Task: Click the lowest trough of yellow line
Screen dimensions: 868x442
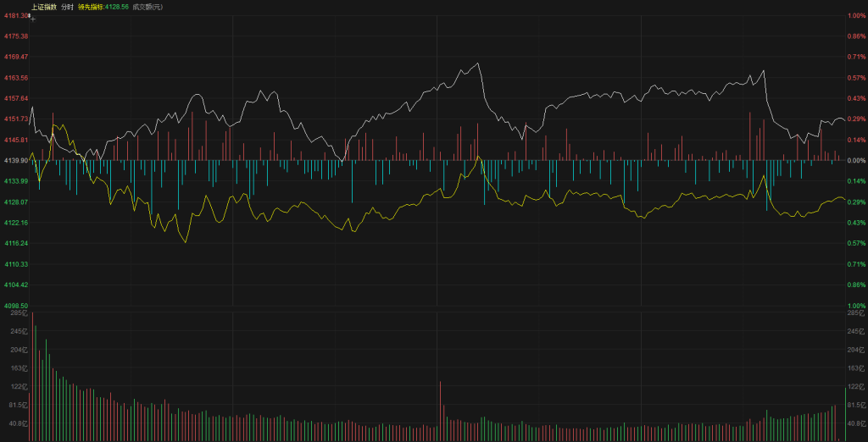Action: [184, 242]
